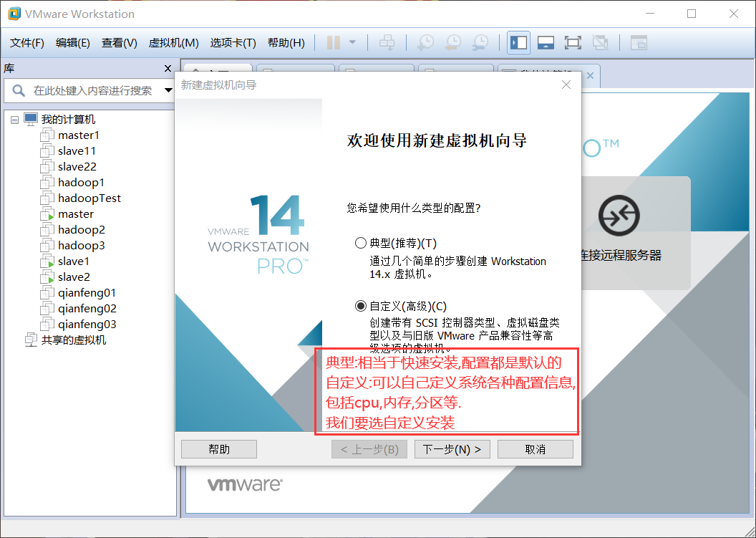Select slave22 in the library tree
Viewport: 756px width, 538px height.
coord(77,166)
